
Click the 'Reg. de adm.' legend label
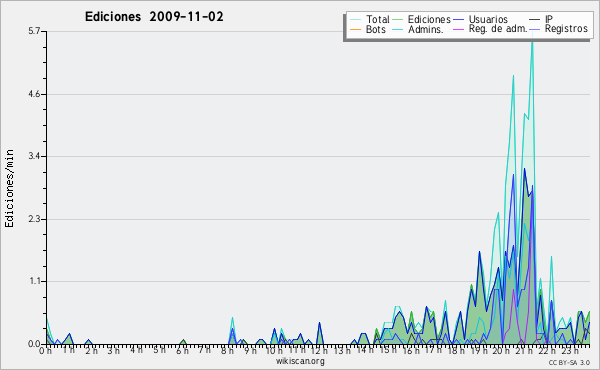coord(497,29)
